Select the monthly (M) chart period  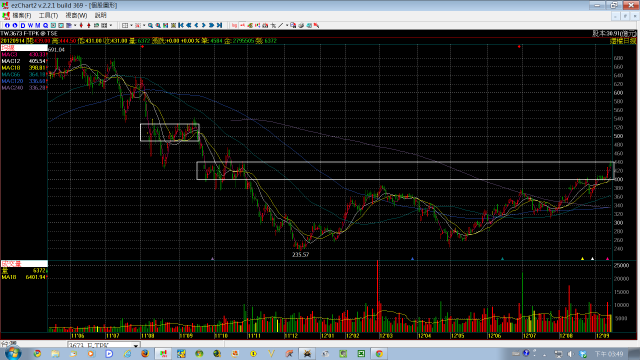click(x=38, y=25)
